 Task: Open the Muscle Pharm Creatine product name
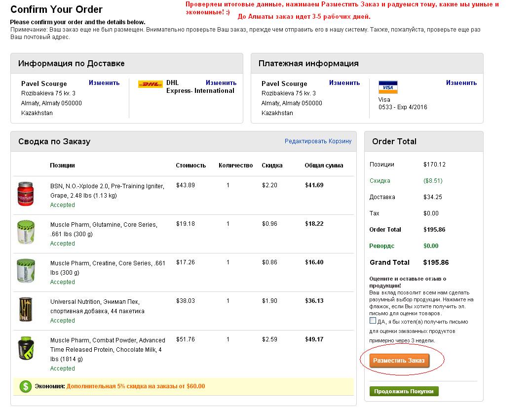click(x=108, y=268)
